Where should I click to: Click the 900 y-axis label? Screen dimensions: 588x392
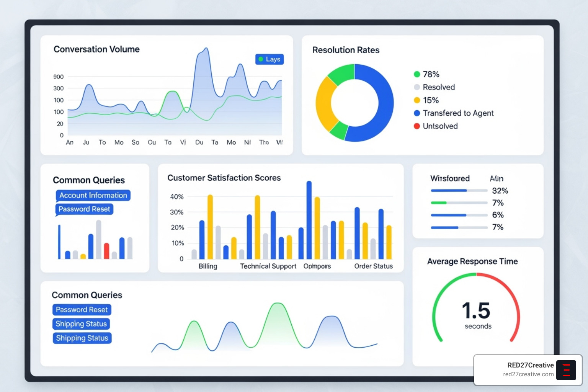click(x=58, y=77)
